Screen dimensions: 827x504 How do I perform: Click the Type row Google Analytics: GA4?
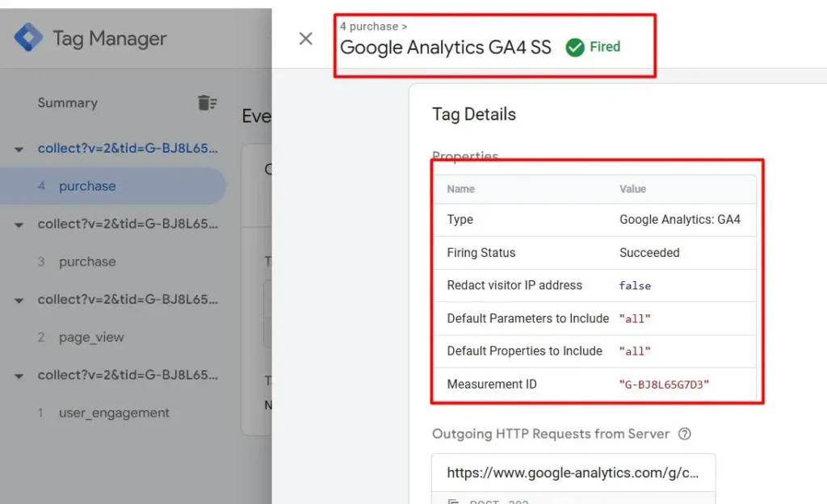click(679, 220)
